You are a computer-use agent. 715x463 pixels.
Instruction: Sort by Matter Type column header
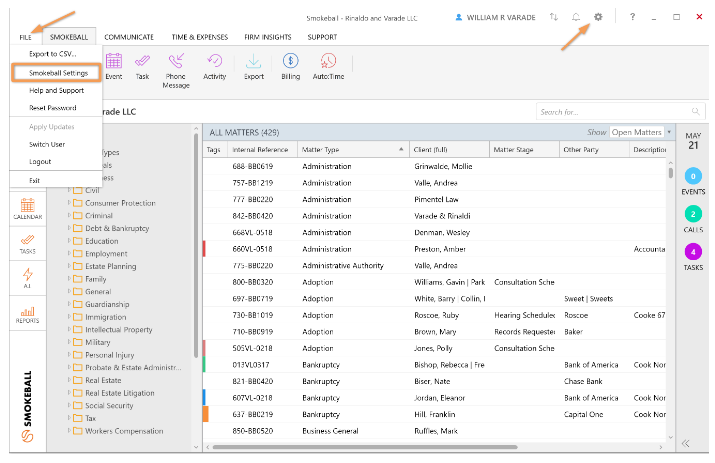tap(353, 150)
